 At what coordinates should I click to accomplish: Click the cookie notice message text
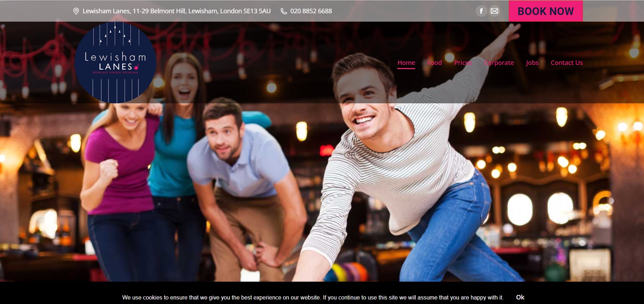tap(312, 297)
